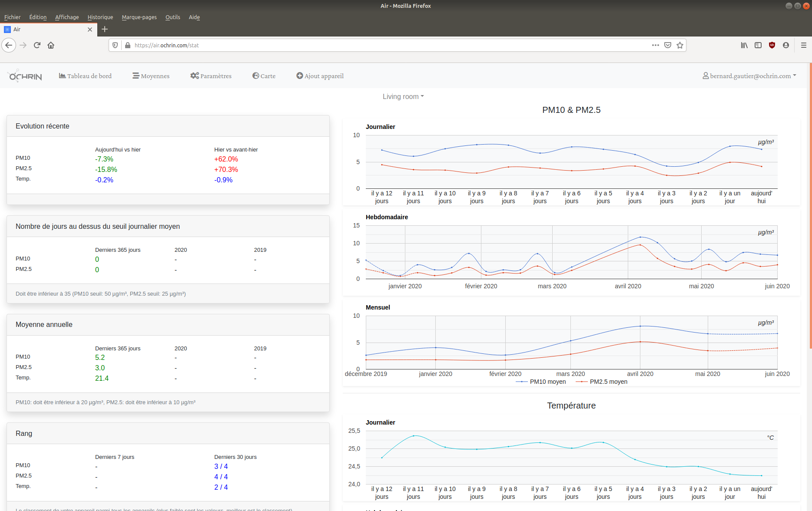Click the Firefox back arrow button
The height and width of the screenshot is (511, 812).
point(9,45)
